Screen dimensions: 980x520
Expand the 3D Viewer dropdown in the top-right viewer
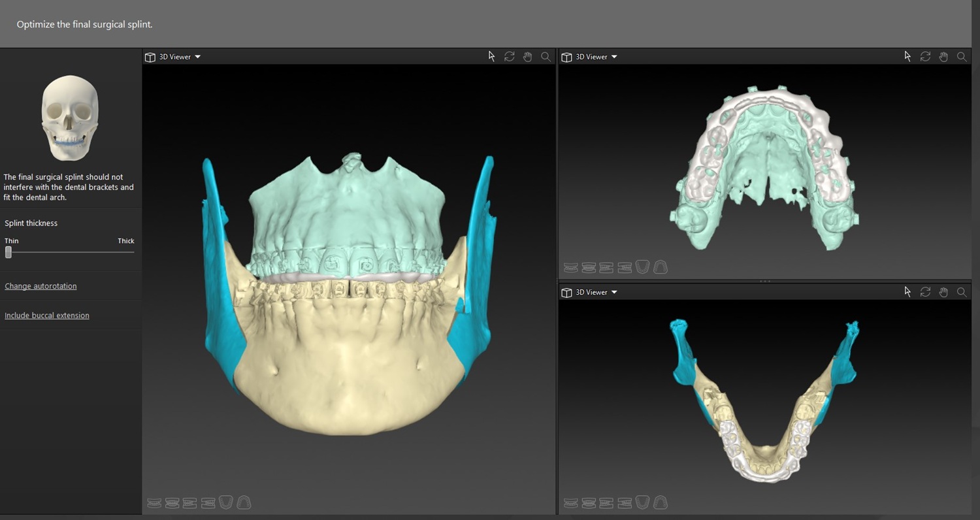(x=613, y=57)
